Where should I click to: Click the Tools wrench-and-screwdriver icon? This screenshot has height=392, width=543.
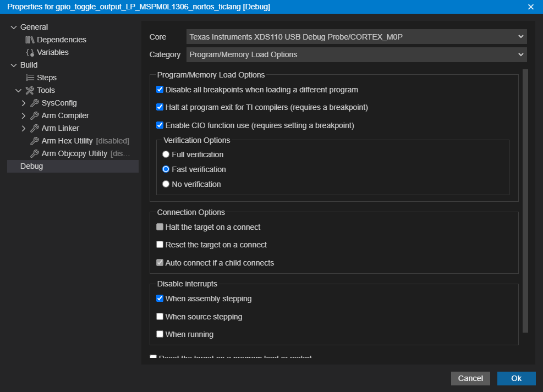30,90
